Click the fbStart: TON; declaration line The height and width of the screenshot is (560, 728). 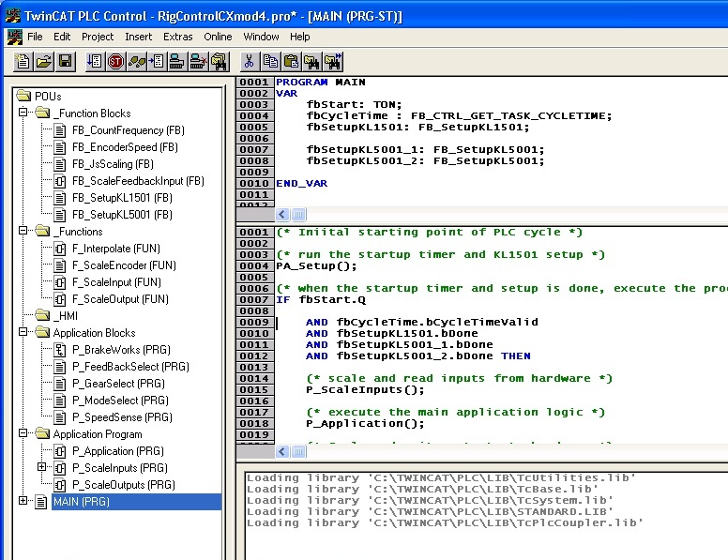[354, 104]
